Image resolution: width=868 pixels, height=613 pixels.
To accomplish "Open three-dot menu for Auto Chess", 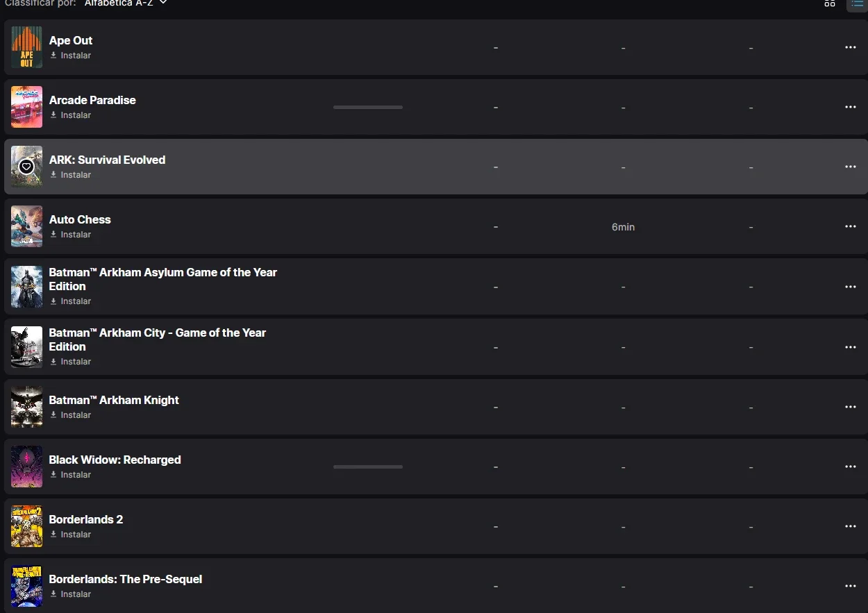I will point(851,226).
